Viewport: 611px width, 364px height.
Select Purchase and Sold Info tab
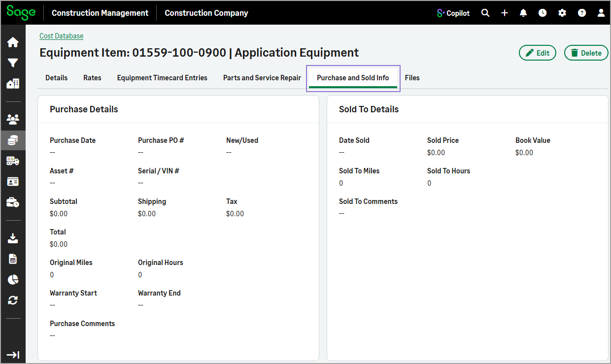[353, 78]
